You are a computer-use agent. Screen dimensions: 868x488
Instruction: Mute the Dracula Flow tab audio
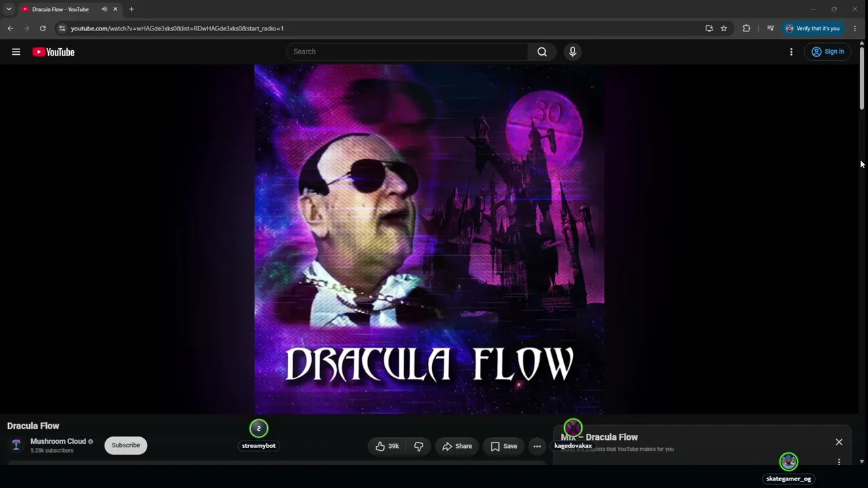click(104, 9)
